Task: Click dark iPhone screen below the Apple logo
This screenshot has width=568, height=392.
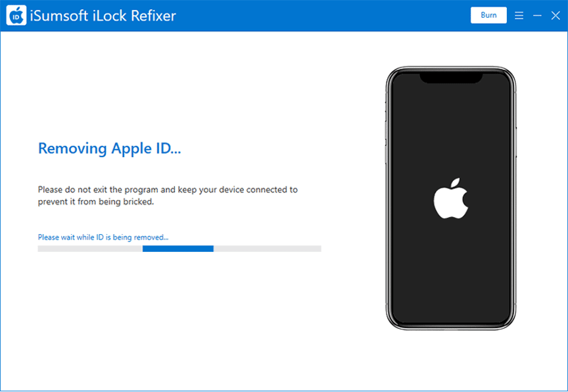Action: [450, 276]
